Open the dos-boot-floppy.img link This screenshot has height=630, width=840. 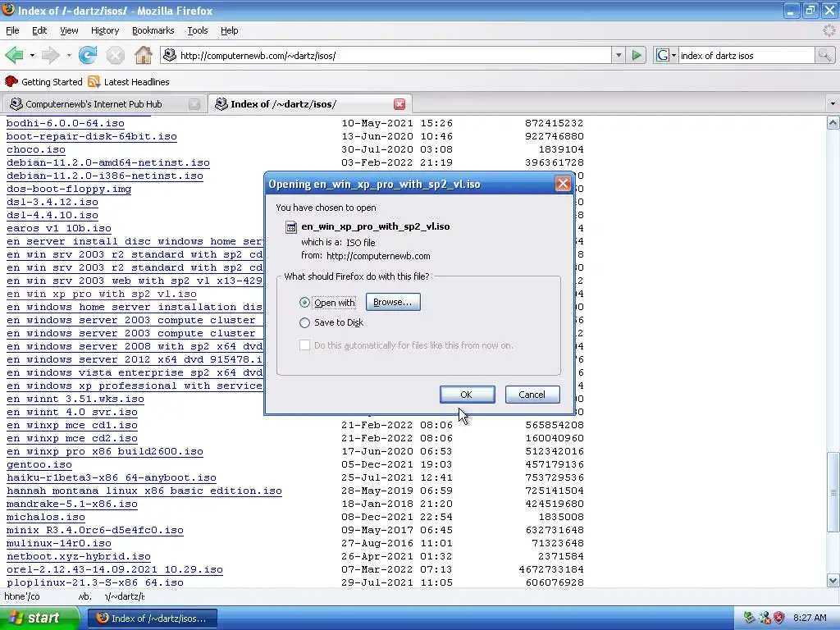coord(69,189)
